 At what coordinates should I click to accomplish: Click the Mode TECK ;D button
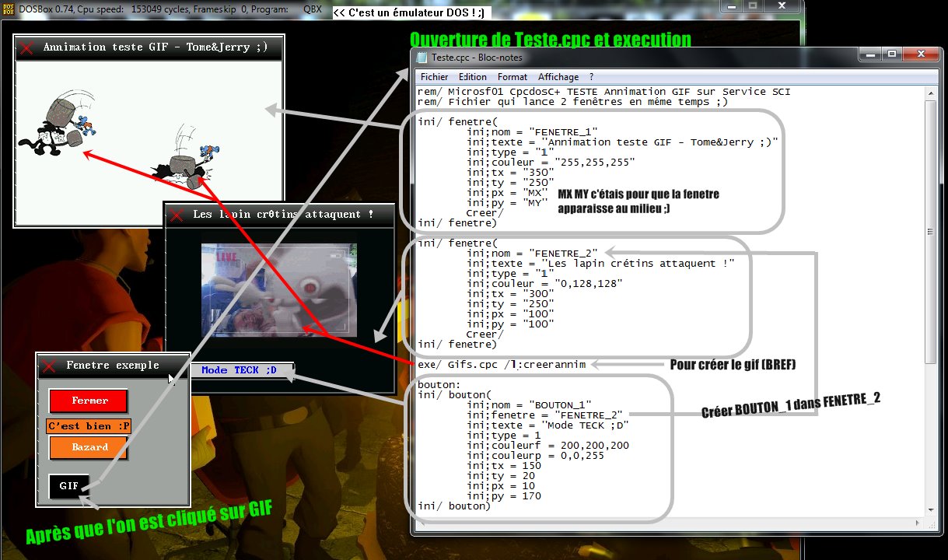pos(241,370)
